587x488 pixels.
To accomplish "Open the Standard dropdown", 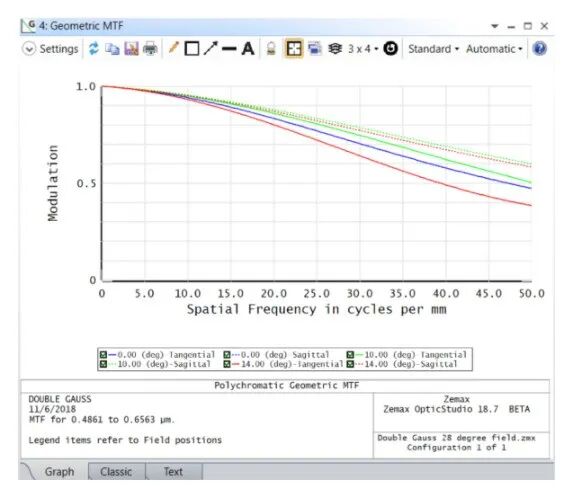I will pos(433,49).
